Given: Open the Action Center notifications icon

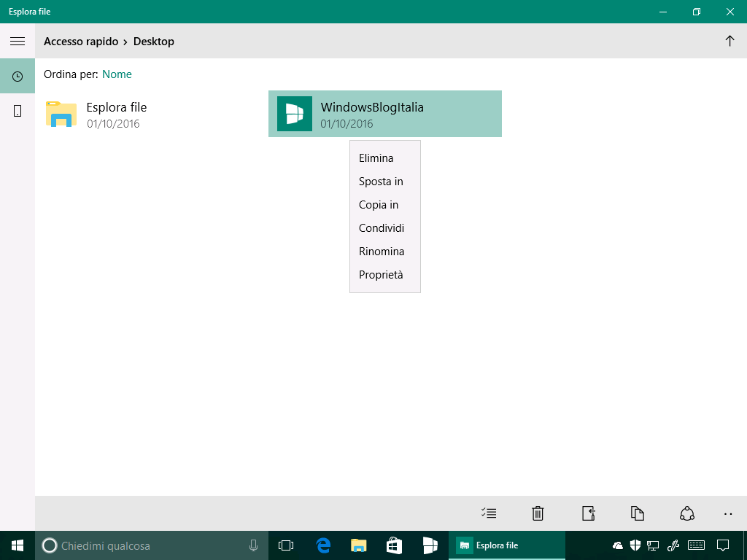Looking at the screenshot, I should (723, 545).
